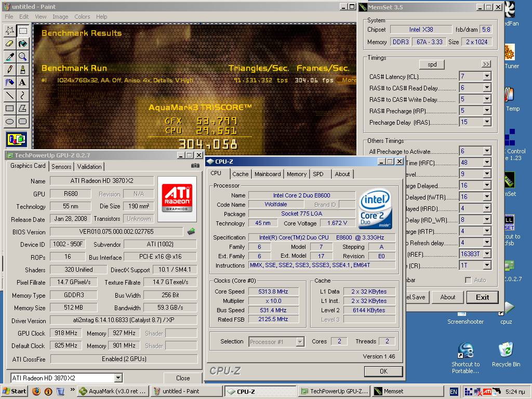Click the BIOS save chip icon in GPU-Z
Viewport: 532px width, 399px height.
[191, 232]
